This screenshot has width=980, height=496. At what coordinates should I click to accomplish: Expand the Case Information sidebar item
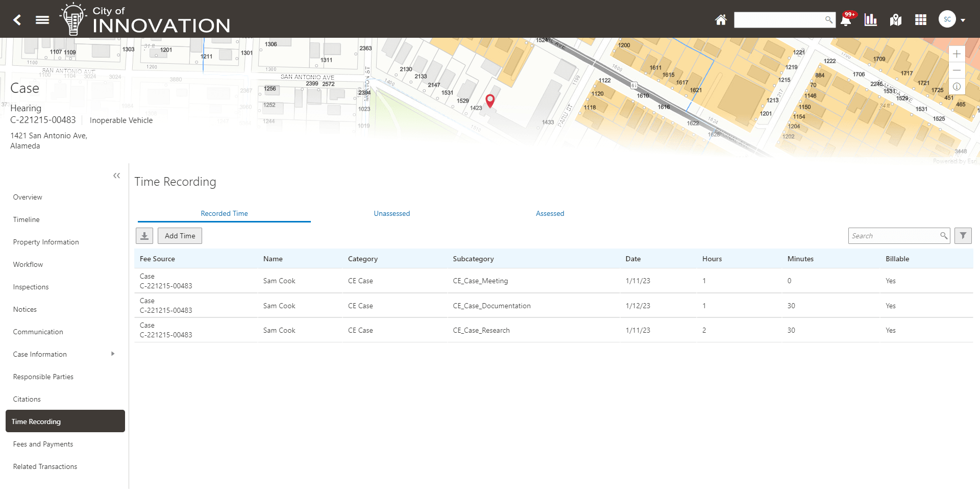(112, 354)
